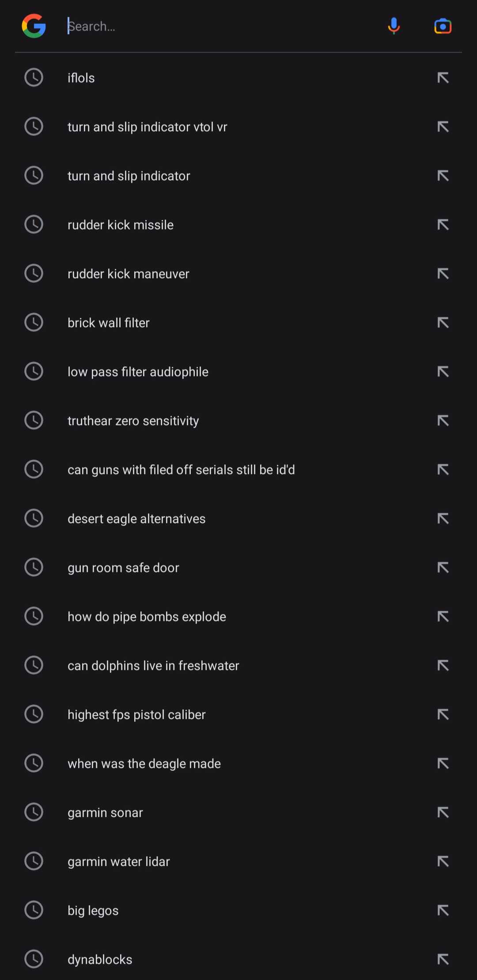Click arrow icon beside 'dynablocks'
The height and width of the screenshot is (980, 477).
443,959
